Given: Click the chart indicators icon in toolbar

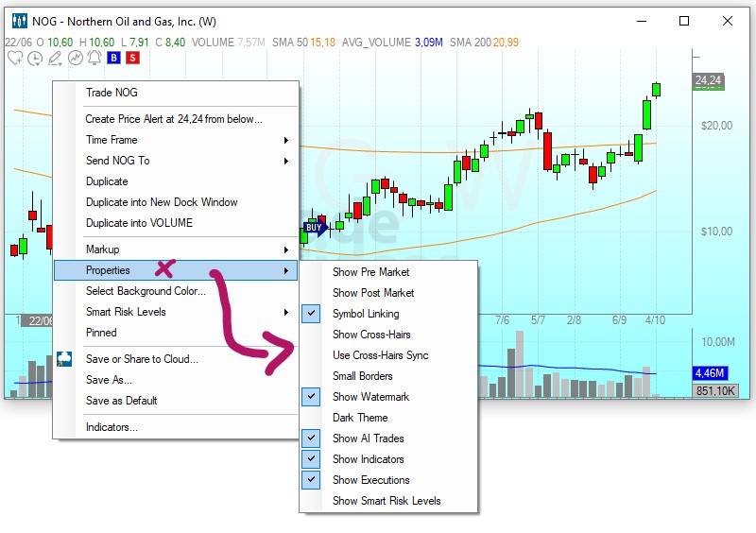Looking at the screenshot, I should point(75,59).
